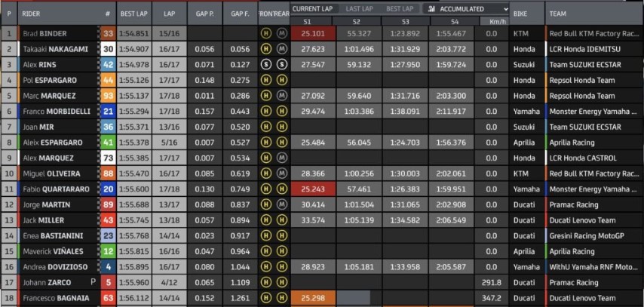Click Brad Binder's front tyre H icon
The image size is (644, 307).
point(266,34)
